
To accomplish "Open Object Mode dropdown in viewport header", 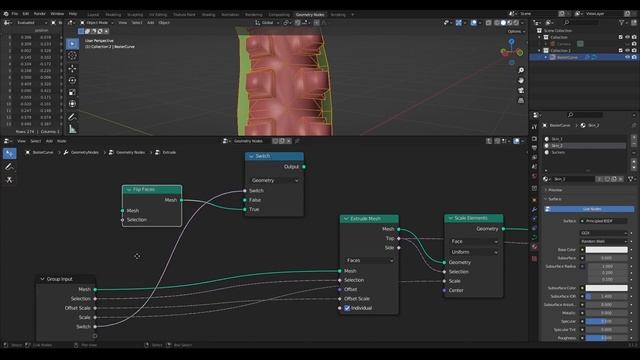I will click(97, 23).
